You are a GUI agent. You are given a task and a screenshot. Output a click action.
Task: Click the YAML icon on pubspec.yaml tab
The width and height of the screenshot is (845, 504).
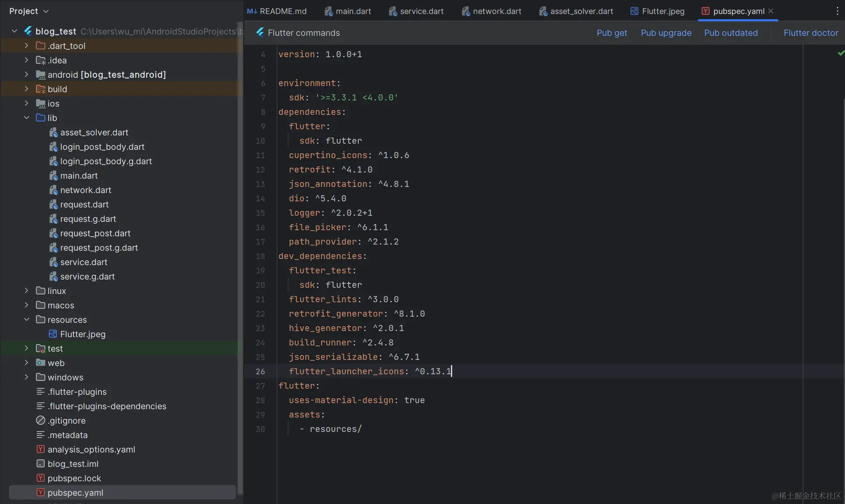pos(706,11)
